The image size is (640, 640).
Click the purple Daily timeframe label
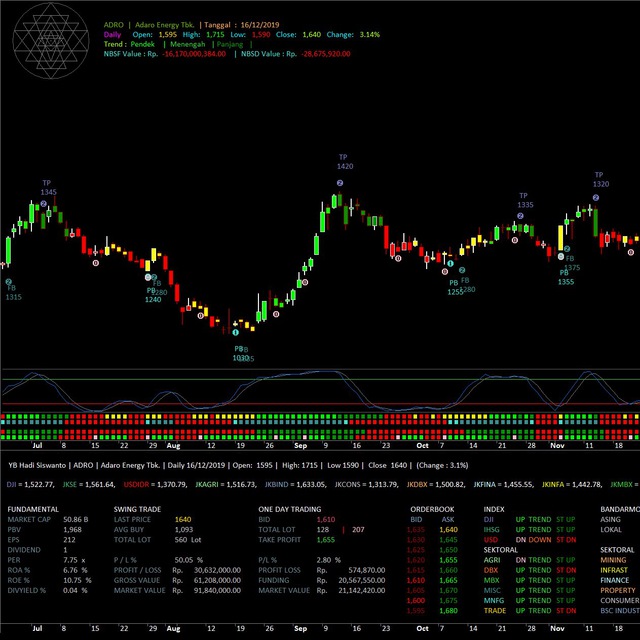click(112, 35)
